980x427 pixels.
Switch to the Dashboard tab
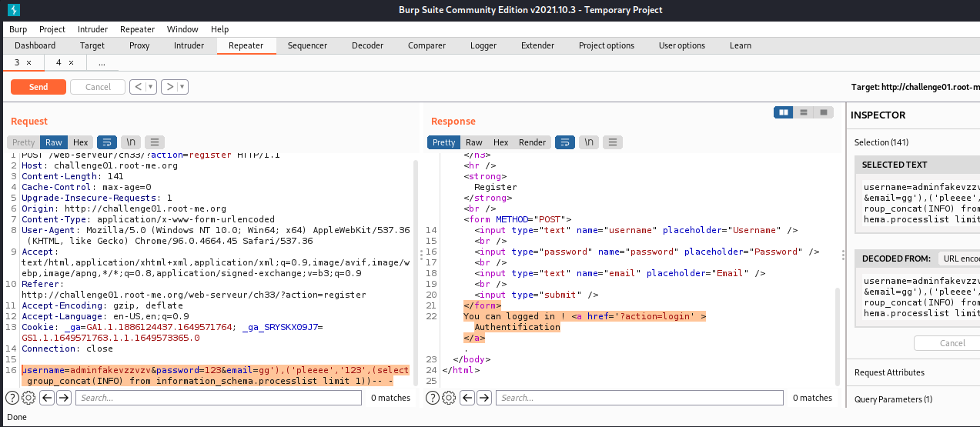(x=35, y=45)
